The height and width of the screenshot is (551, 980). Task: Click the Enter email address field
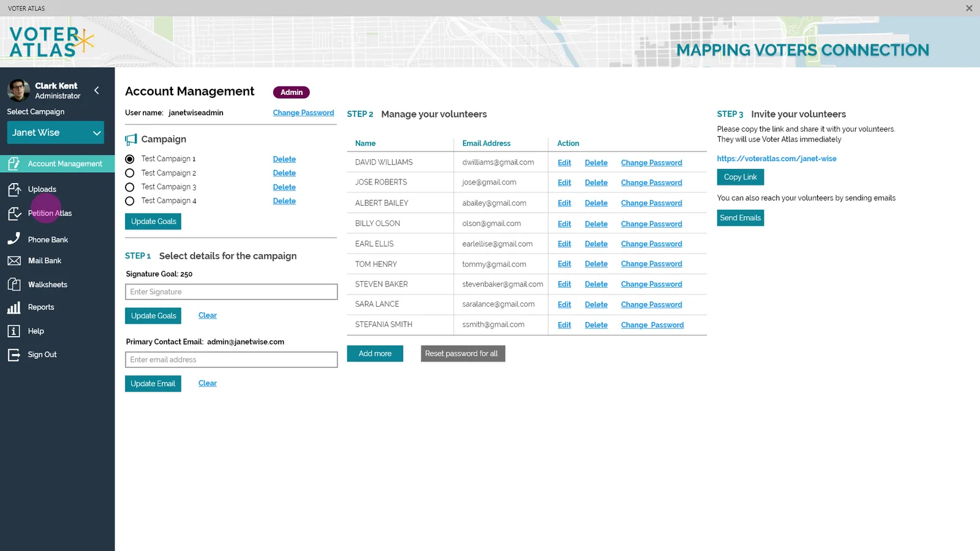232,360
